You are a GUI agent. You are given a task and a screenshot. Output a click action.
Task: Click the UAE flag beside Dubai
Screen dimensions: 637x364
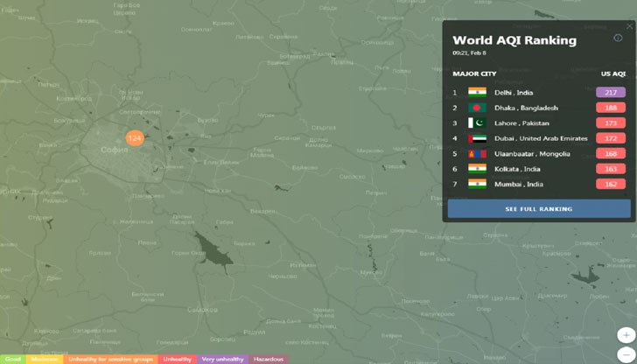point(477,138)
